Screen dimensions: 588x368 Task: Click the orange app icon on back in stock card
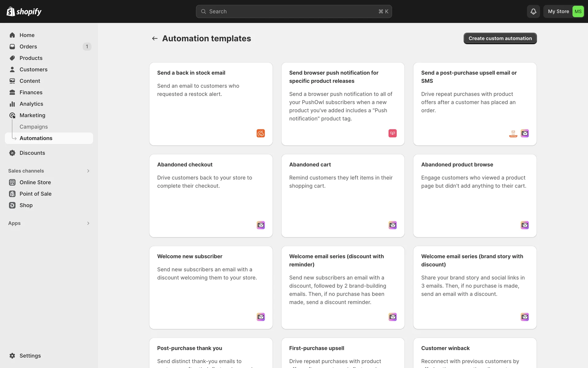[261, 133]
